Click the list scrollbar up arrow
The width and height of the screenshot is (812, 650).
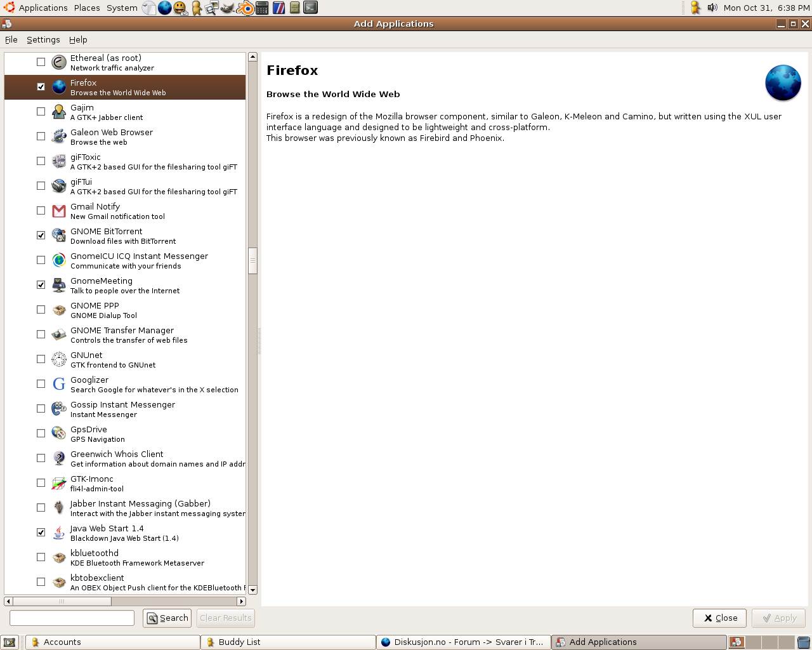252,56
